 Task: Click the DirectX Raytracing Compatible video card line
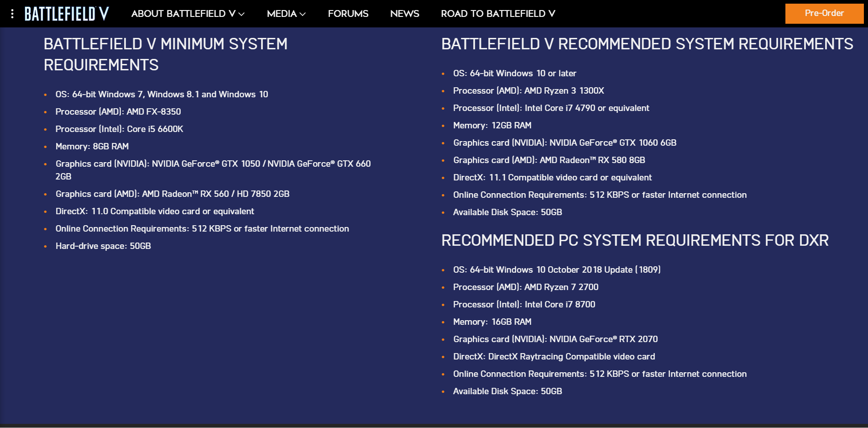554,356
